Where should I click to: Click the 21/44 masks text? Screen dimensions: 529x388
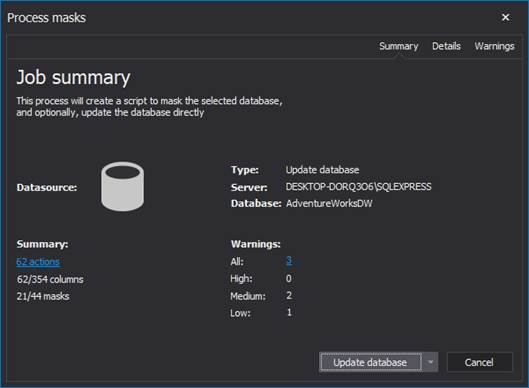point(43,296)
